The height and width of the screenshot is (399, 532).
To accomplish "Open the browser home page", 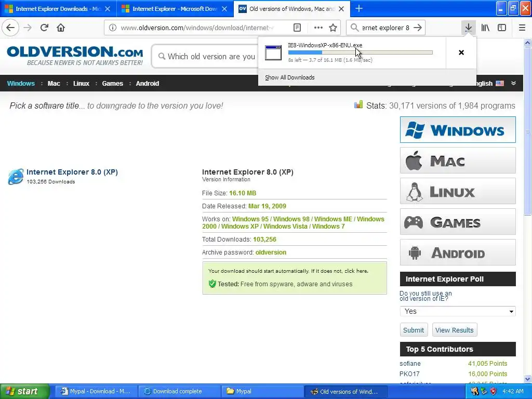I will point(61,28).
